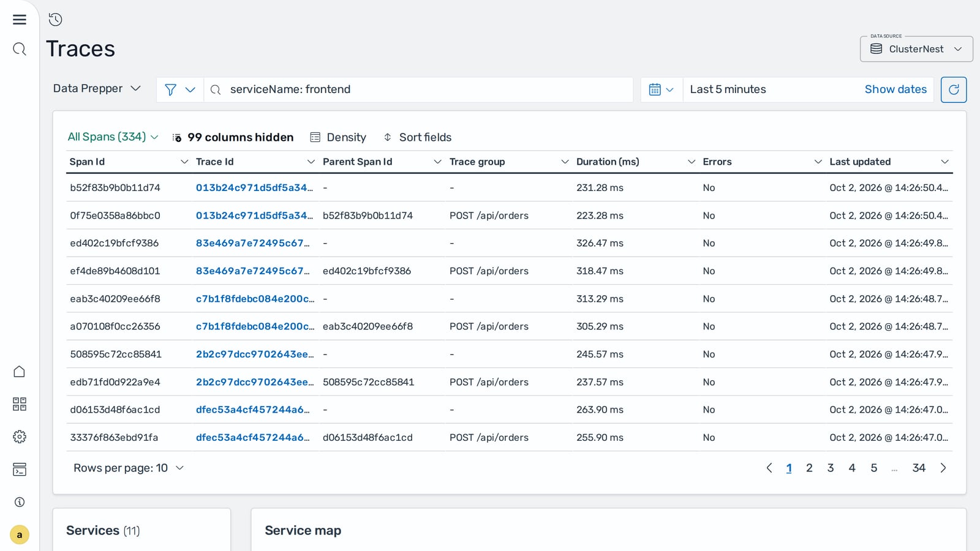980x551 pixels.
Task: Open the recent history clock icon
Action: (x=55, y=20)
